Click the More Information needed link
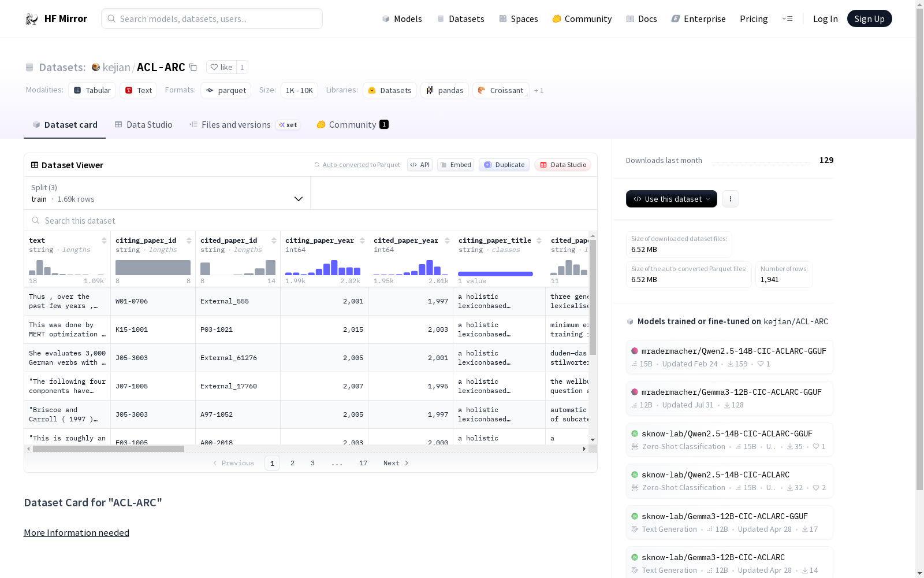The width and height of the screenshot is (924, 578). click(76, 533)
